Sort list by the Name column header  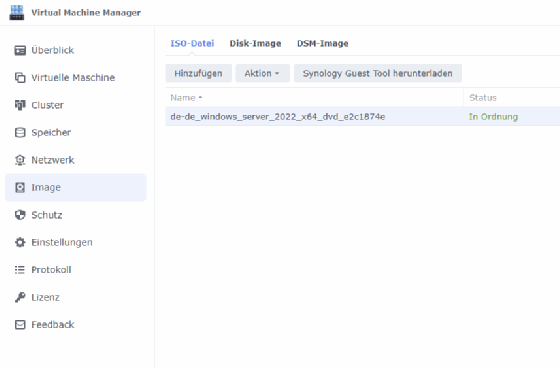[x=314, y=98]
